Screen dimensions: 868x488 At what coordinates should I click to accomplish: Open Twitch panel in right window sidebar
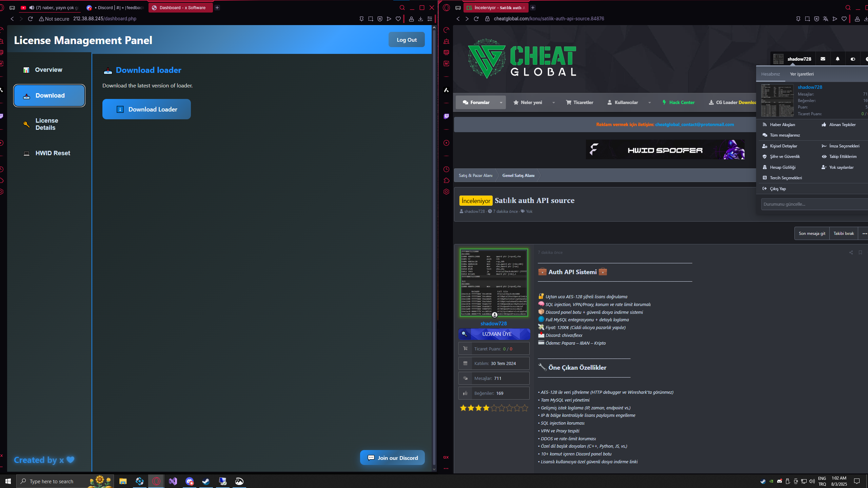pyautogui.click(x=446, y=116)
